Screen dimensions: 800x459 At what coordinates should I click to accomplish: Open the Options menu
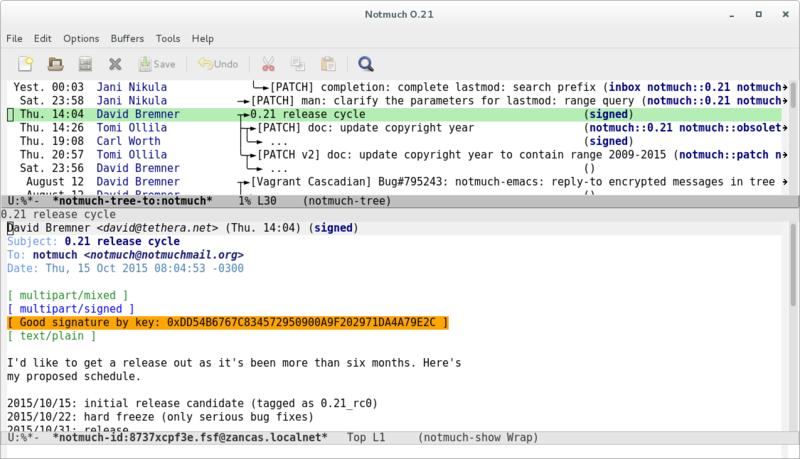[x=81, y=38]
